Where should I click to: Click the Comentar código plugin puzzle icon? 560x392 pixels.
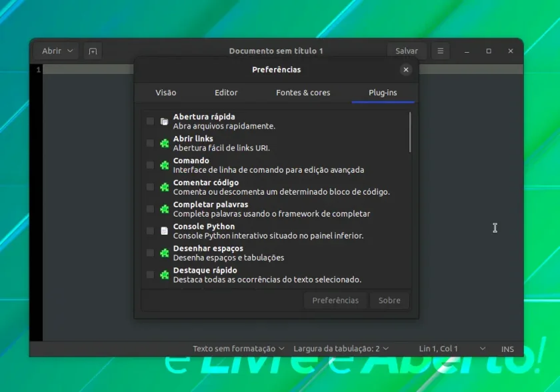pos(164,187)
